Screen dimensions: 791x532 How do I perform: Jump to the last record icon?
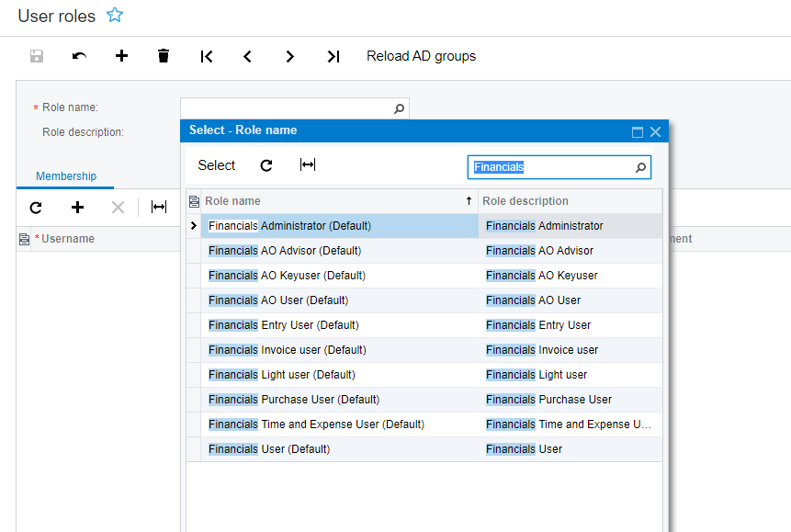[333, 56]
